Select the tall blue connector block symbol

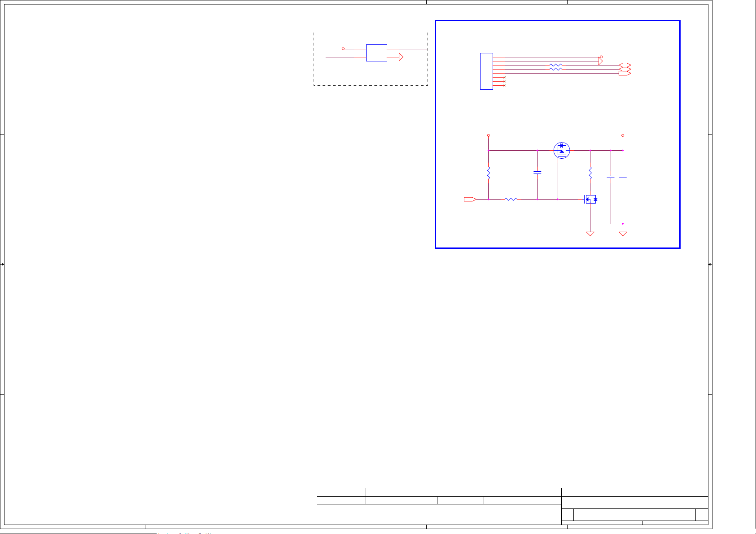(x=486, y=71)
